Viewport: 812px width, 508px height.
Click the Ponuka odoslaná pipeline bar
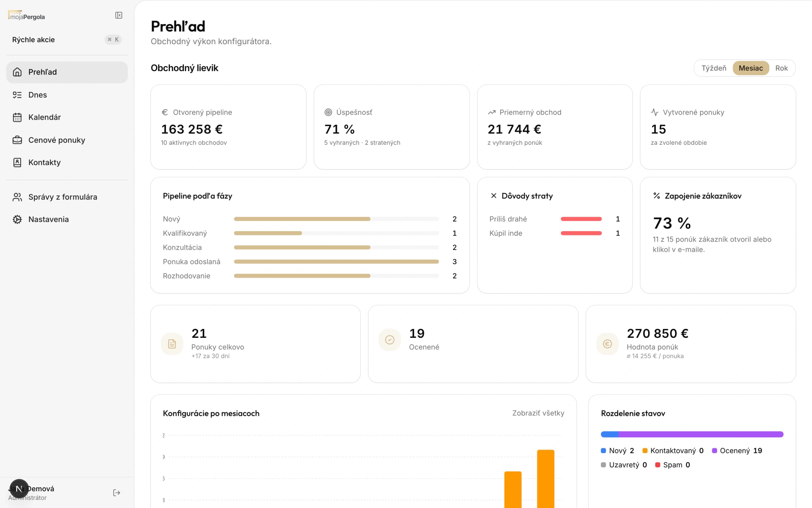click(x=336, y=261)
